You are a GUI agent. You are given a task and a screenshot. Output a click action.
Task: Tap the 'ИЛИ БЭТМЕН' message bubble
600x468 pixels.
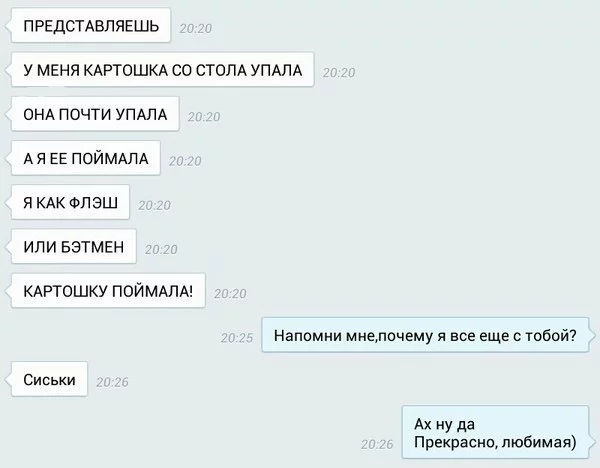(x=73, y=246)
